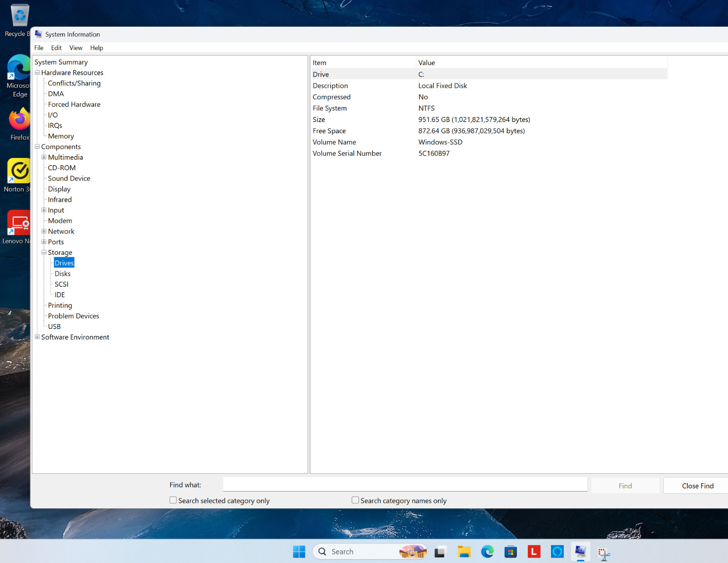Select the Display tree item
Screen dimensions: 728x563
(59, 189)
